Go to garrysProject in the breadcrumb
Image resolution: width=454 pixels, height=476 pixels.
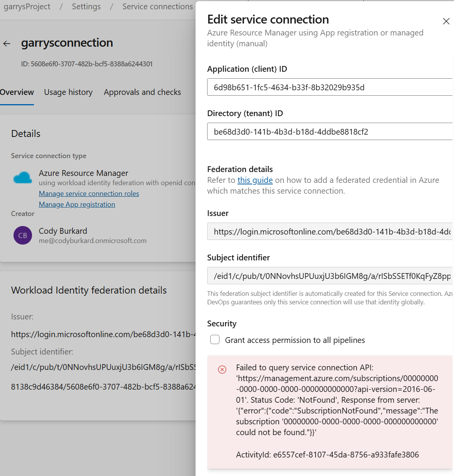click(27, 7)
